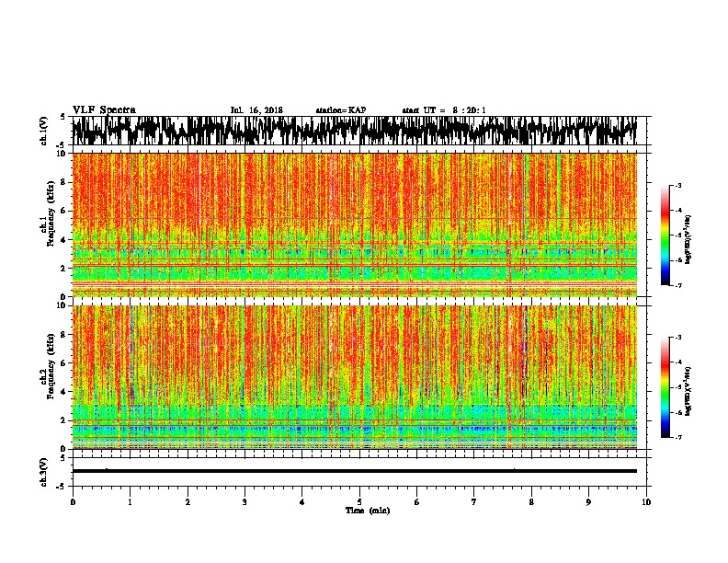Select the ch.2 color bar log(PSD) unit label
This screenshot has width=728, height=563.
coord(688,391)
